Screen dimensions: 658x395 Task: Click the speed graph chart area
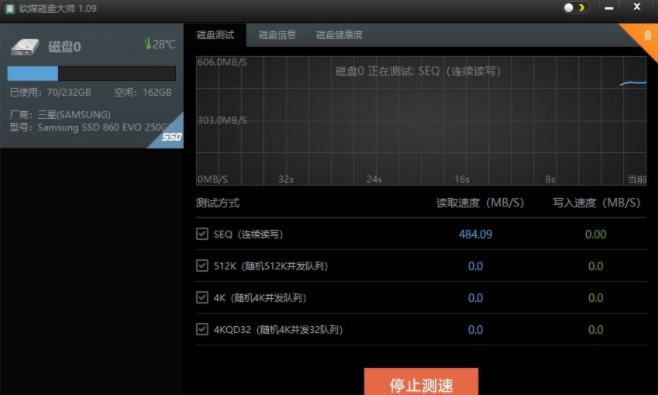[421, 121]
